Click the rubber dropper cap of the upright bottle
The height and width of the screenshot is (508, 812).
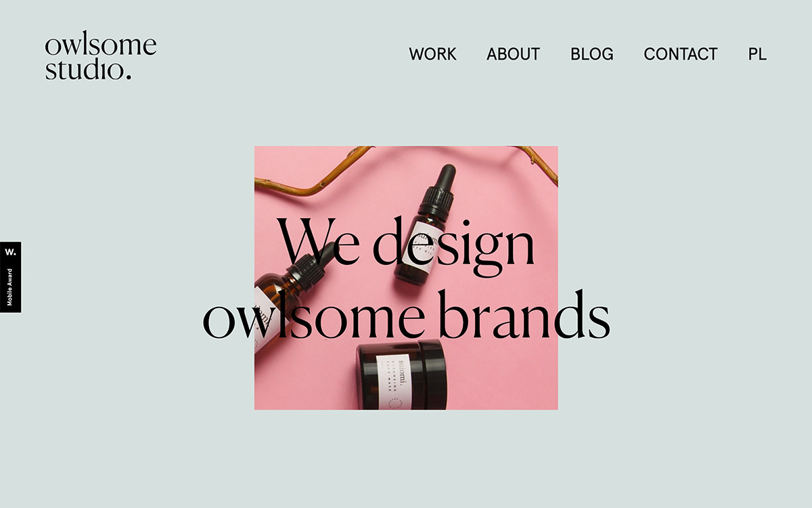445,180
